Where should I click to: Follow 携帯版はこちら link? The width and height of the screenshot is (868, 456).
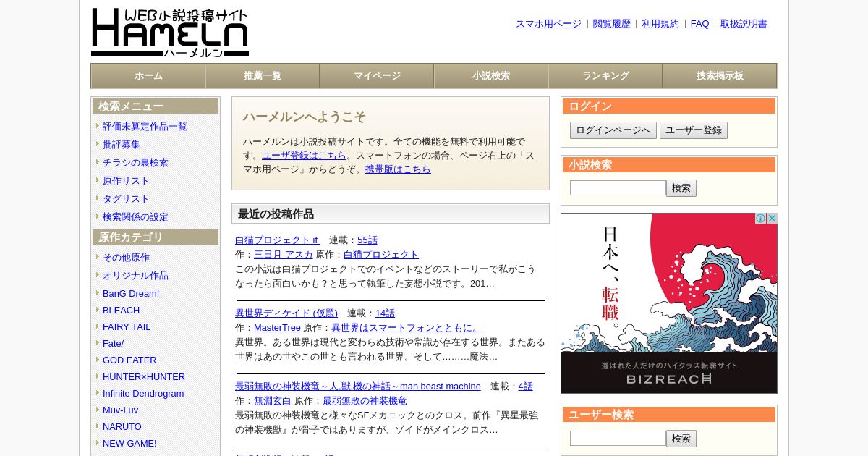tap(398, 169)
